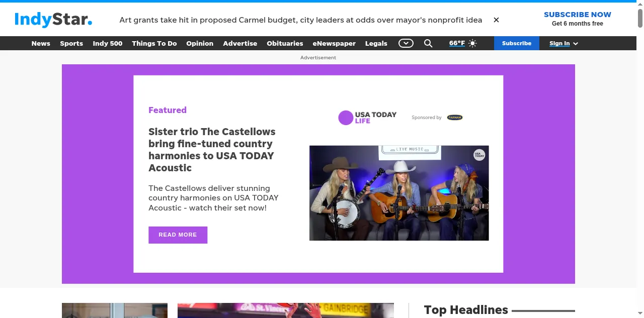The height and width of the screenshot is (318, 644).
Task: Open the Castellows sister trio headline
Action: [212, 150]
